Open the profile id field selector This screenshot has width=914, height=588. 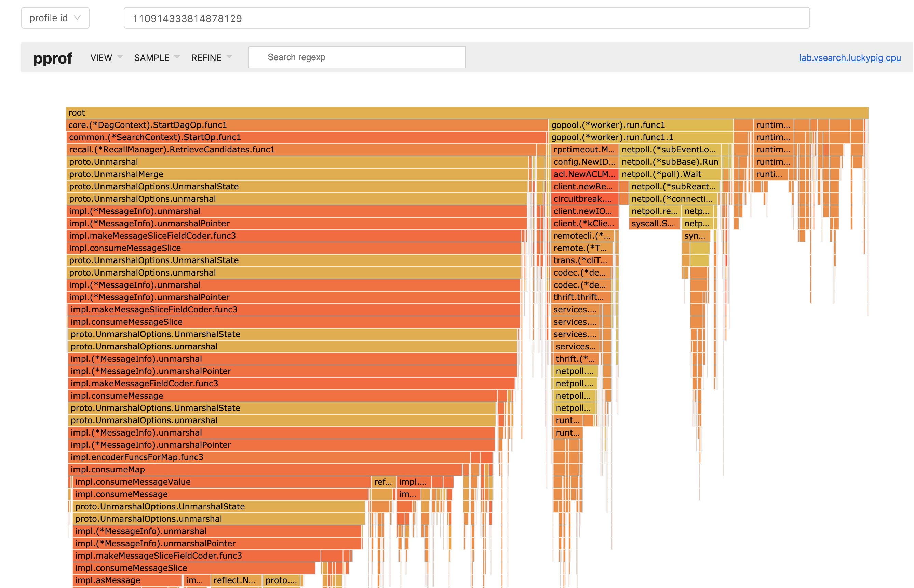click(55, 17)
